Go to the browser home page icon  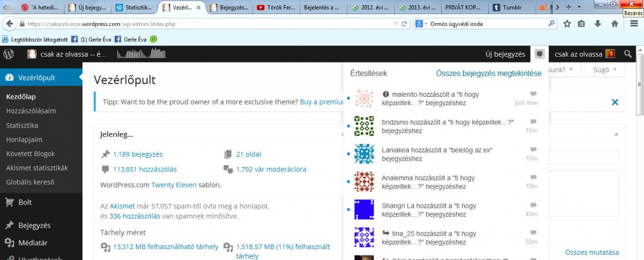pos(614,24)
